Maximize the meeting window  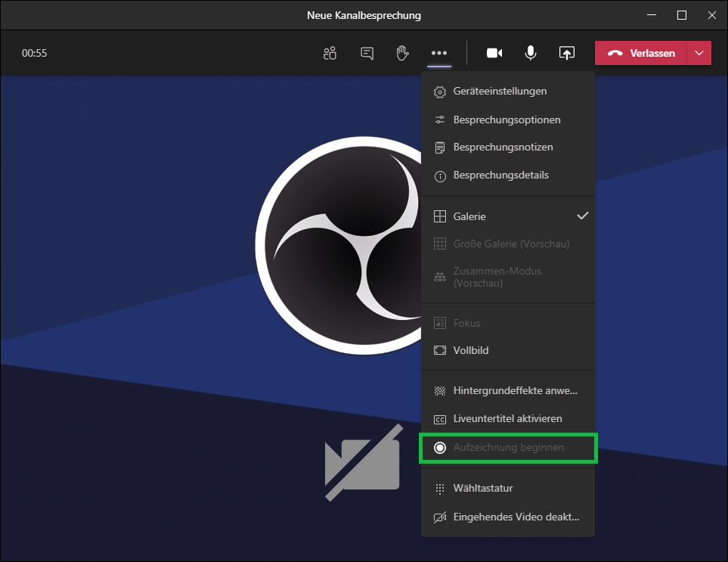pyautogui.click(x=682, y=15)
